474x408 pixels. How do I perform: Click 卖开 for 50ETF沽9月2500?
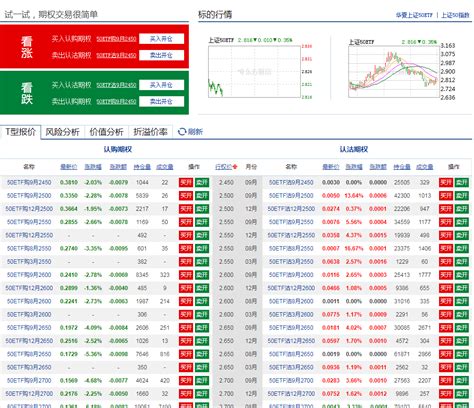click(462, 195)
